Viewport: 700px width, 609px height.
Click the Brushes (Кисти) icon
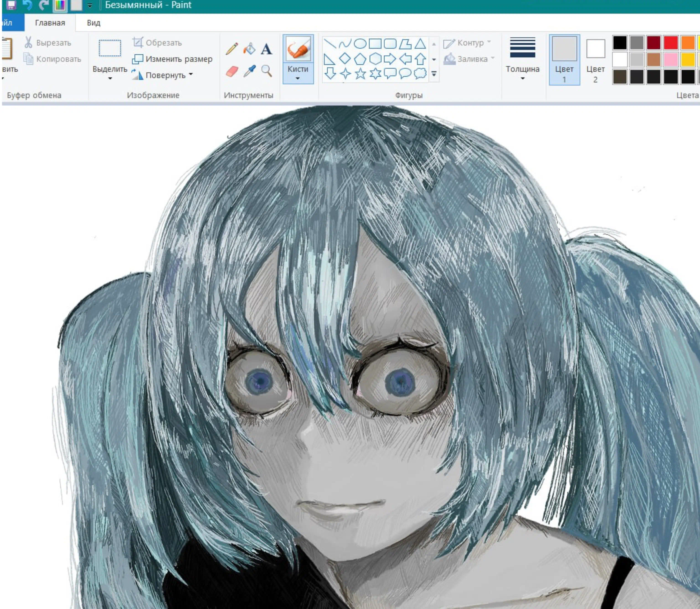click(x=298, y=49)
